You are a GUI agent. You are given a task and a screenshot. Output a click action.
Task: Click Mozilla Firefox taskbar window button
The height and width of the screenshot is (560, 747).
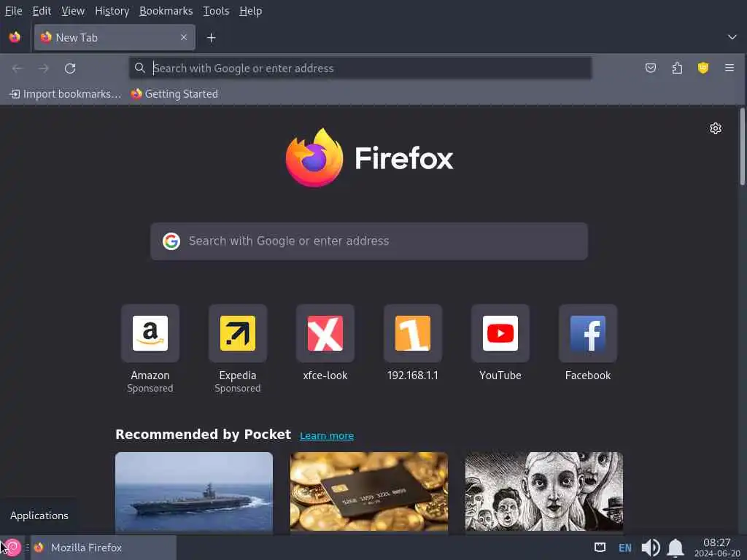coord(104,548)
